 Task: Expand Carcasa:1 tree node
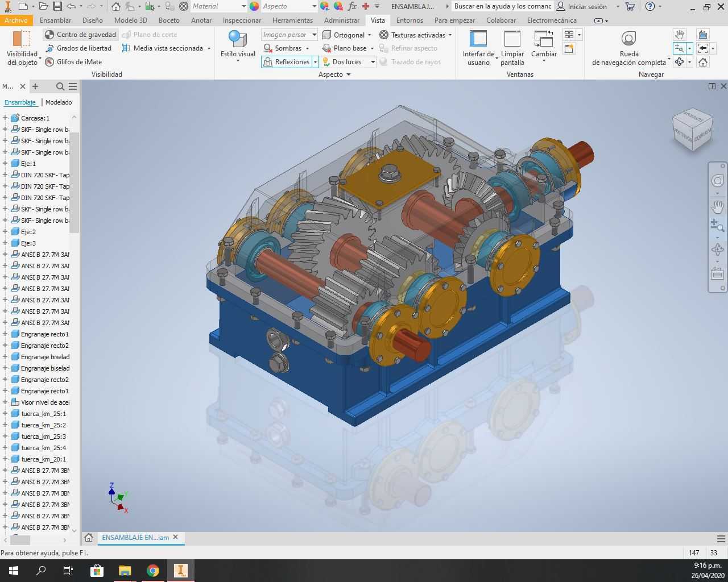[5, 118]
